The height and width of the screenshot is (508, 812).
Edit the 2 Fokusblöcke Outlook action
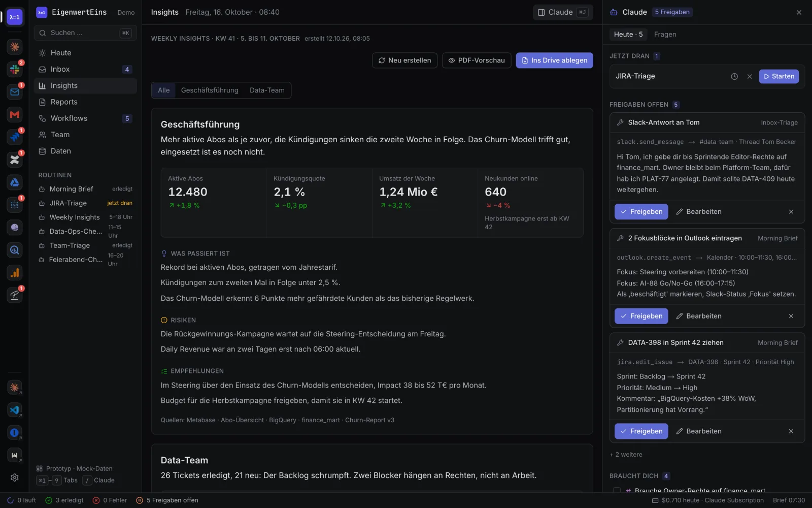699,316
